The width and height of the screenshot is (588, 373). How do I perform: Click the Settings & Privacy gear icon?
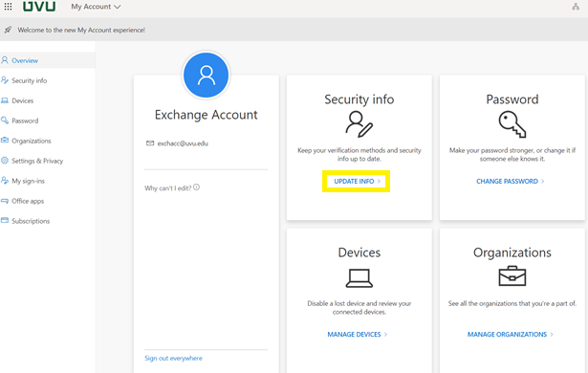[5, 161]
